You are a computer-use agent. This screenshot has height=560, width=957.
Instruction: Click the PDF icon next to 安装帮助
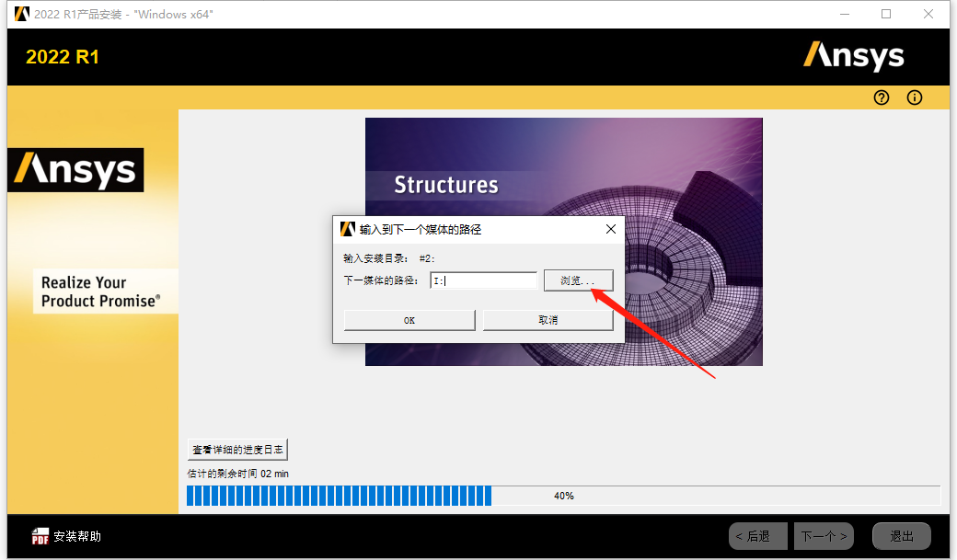(40, 535)
